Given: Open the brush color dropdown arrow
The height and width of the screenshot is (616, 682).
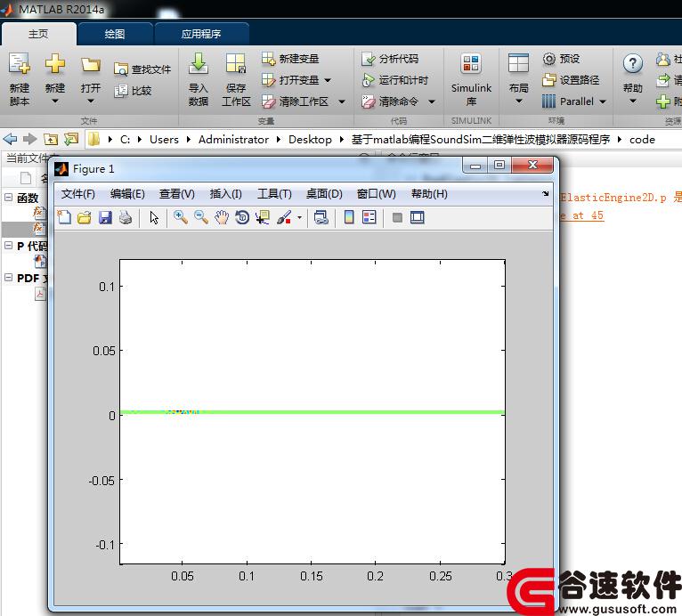Looking at the screenshot, I should pos(299,217).
